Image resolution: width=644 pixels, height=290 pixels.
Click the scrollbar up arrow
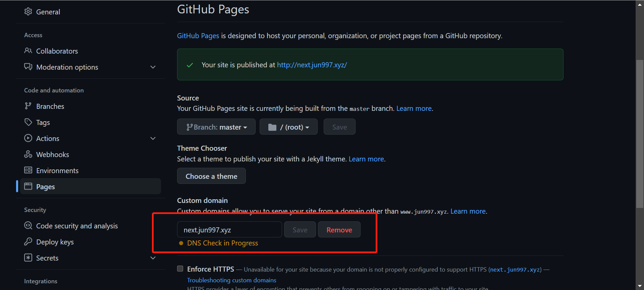tap(640, 4)
